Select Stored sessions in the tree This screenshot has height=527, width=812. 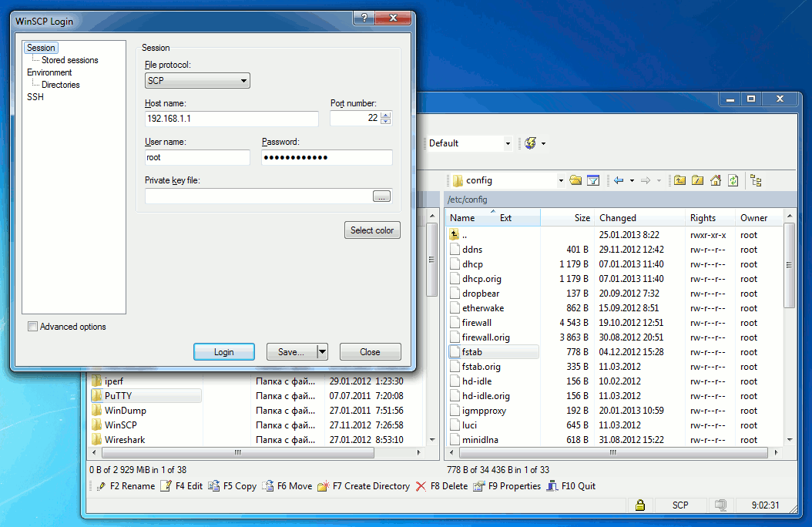coord(69,60)
